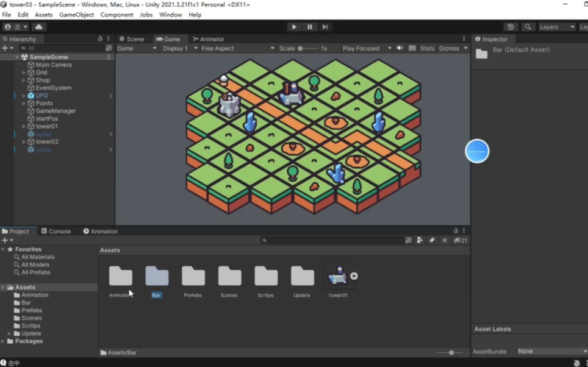
Task: Toggle Play Focused audio mute icon
Action: pyautogui.click(x=400, y=48)
